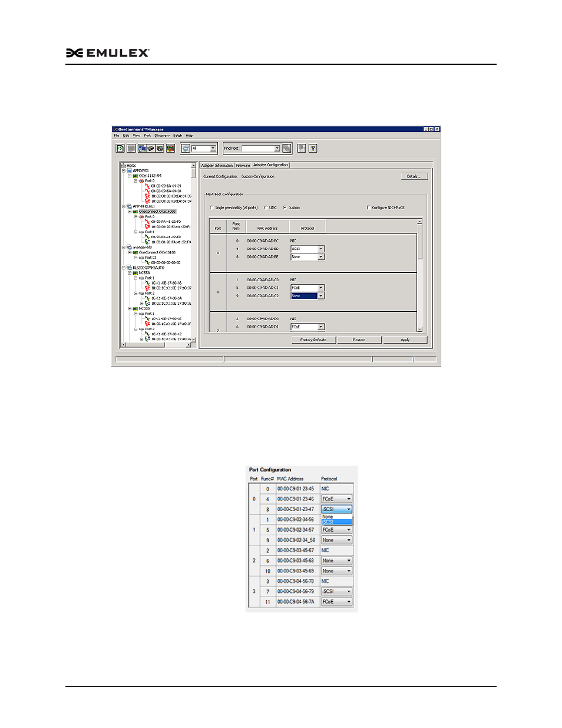This screenshot has height=728, width=562.
Task: Collapse the BL620CG7MHSAUTO tree node
Action: (124, 268)
